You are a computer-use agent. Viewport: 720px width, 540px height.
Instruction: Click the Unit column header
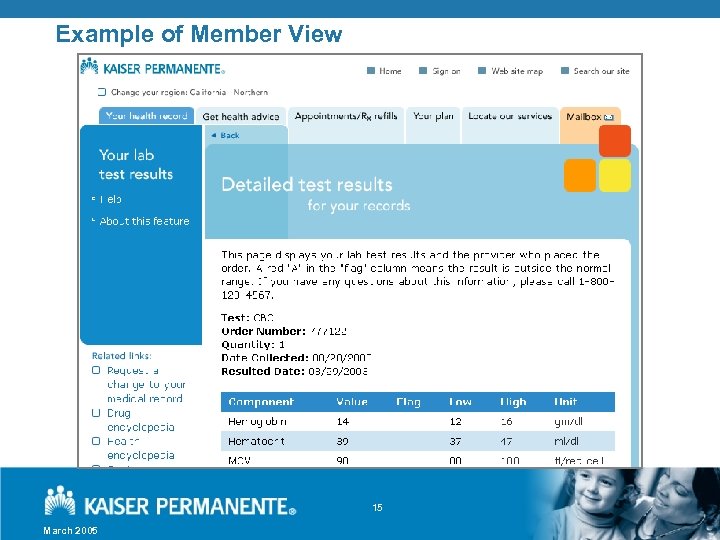[x=565, y=402]
